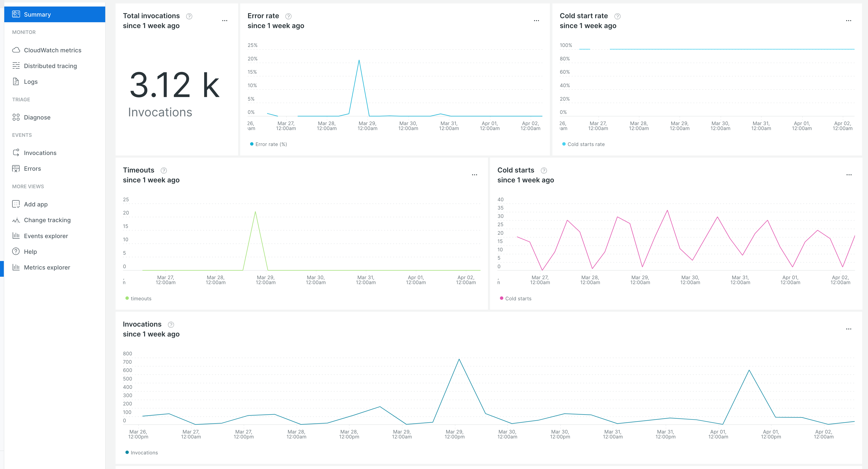The height and width of the screenshot is (469, 868).
Task: Click the Logs document icon
Action: pyautogui.click(x=16, y=82)
